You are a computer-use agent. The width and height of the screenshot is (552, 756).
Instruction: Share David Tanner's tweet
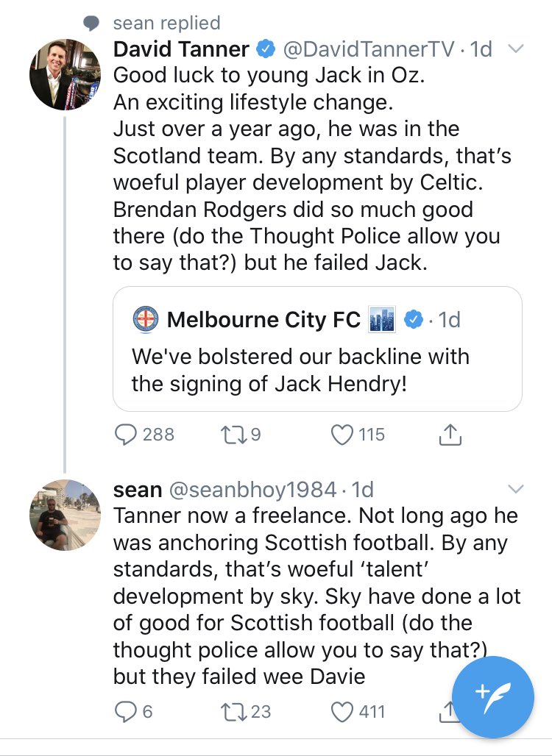pos(450,434)
